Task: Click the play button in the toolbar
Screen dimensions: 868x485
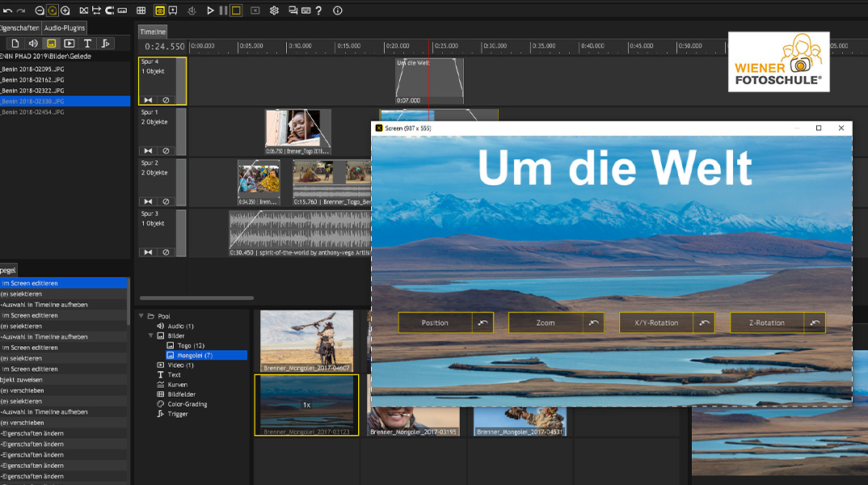Action: 210,11
